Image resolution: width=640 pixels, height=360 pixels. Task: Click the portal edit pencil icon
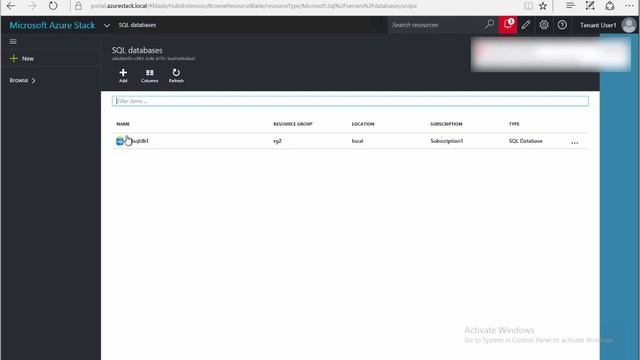coord(526,25)
